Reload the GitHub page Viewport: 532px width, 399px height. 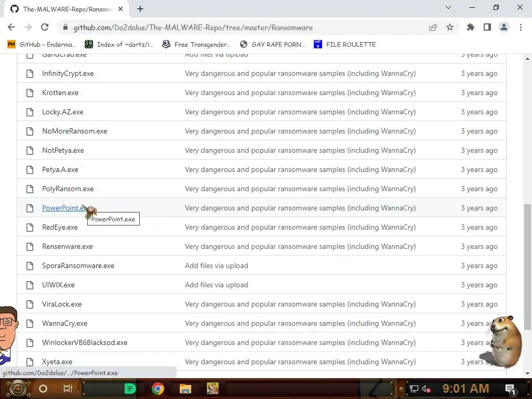pyautogui.click(x=45, y=27)
